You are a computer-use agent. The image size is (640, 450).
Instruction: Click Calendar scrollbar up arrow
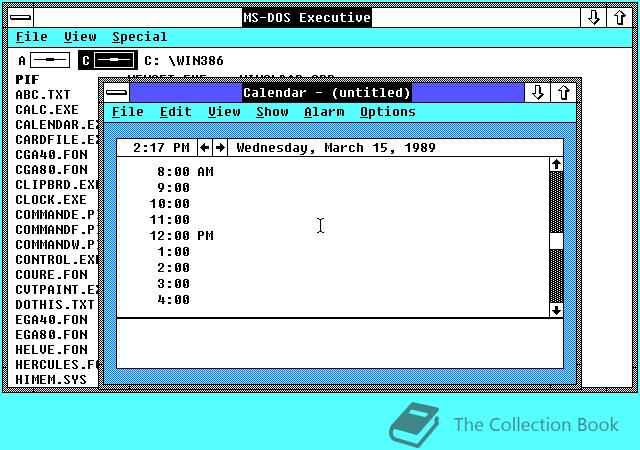pyautogui.click(x=556, y=165)
